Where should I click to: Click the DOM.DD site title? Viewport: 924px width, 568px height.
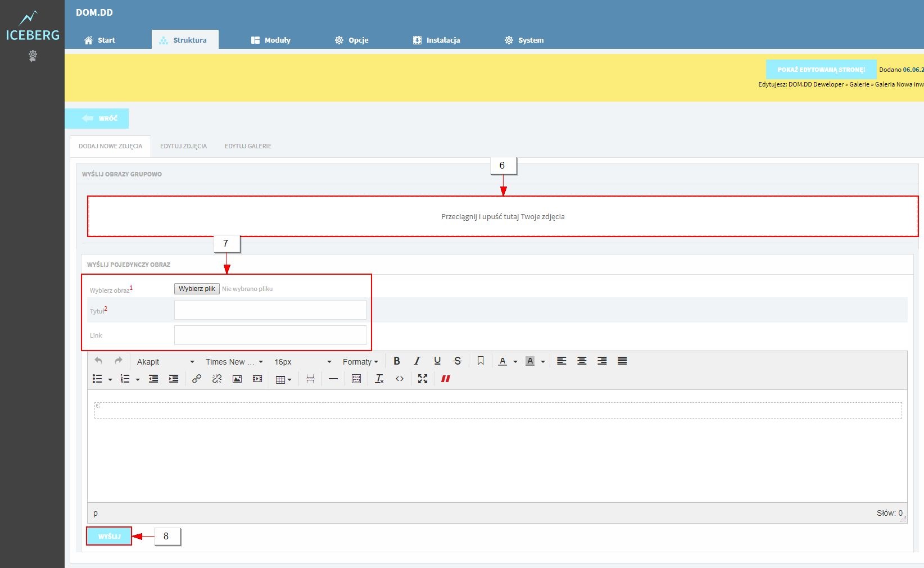point(94,12)
